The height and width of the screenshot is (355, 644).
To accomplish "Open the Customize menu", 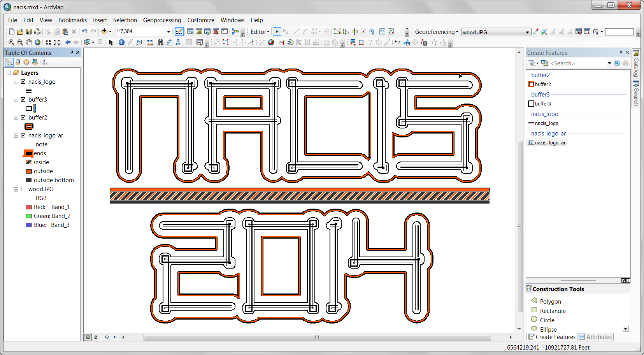I will tap(201, 20).
